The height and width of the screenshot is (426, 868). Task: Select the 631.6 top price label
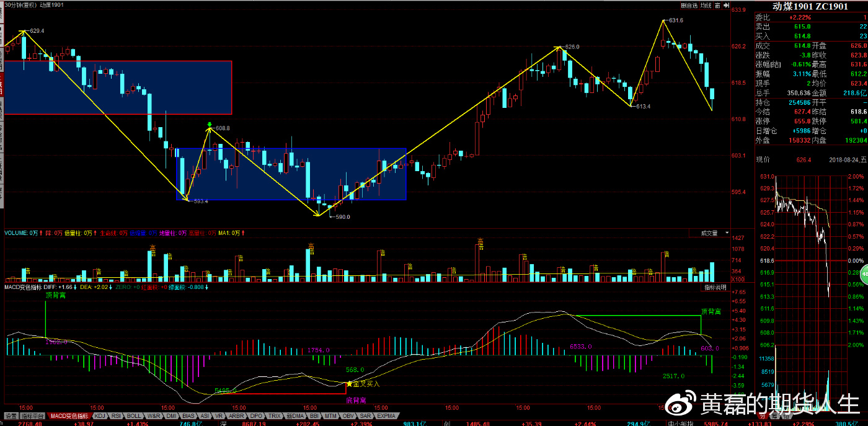[x=675, y=20]
